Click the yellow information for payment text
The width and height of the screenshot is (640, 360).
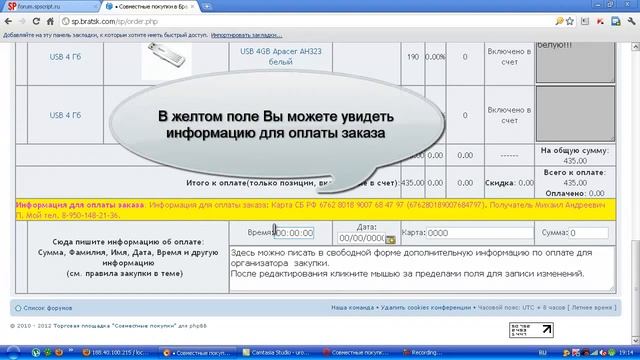[x=315, y=210]
